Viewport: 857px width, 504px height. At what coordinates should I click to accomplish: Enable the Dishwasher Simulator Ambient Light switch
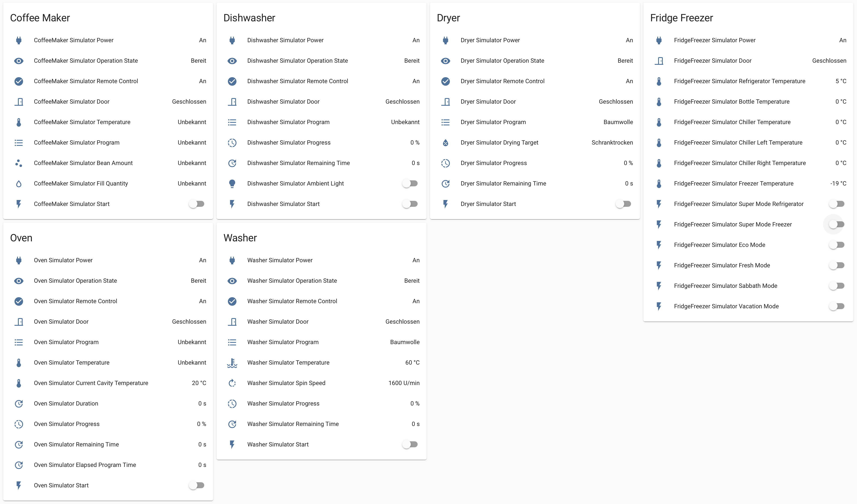(410, 184)
